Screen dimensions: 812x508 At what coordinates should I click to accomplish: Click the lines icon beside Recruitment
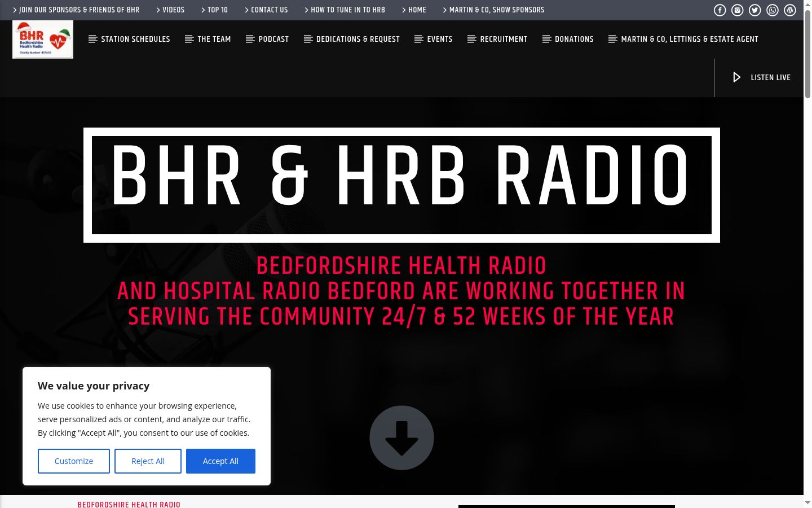(x=472, y=39)
